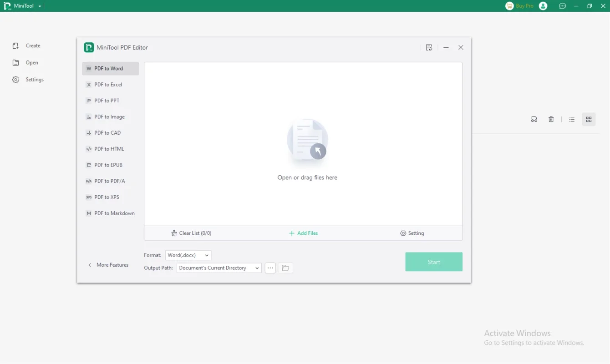Image resolution: width=610 pixels, height=364 pixels.
Task: Select PDF to Excel conversion
Action: 111,85
